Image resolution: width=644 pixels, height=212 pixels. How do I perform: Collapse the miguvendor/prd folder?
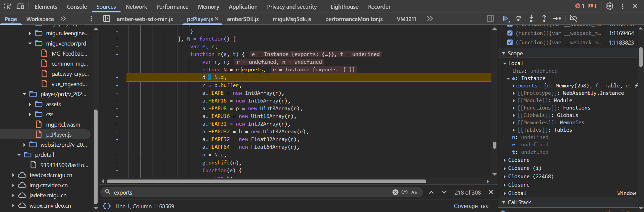[x=30, y=44]
